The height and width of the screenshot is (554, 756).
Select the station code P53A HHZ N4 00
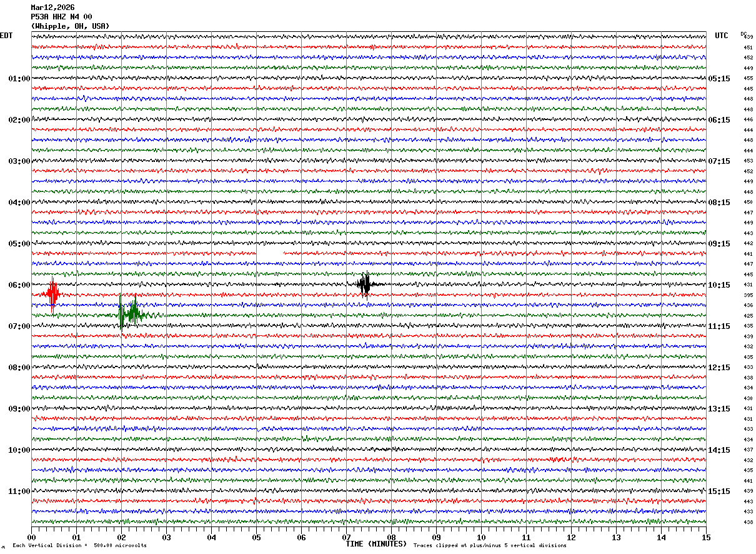tap(61, 17)
